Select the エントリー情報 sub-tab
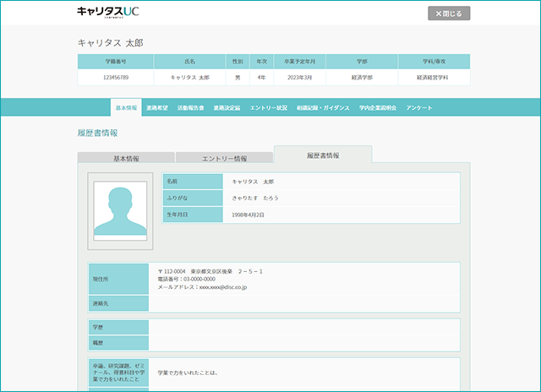Screen dimensions: 541x392 224,157
